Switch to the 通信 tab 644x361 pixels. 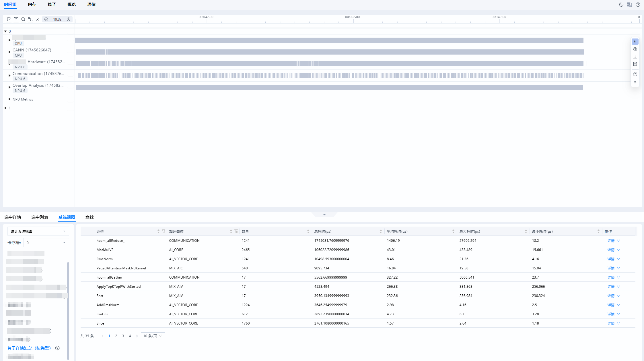point(91,4)
